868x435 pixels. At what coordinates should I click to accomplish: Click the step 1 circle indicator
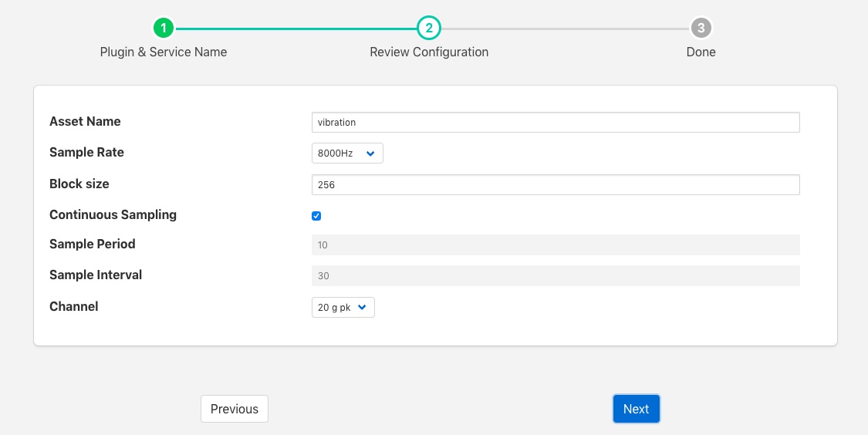click(x=164, y=29)
